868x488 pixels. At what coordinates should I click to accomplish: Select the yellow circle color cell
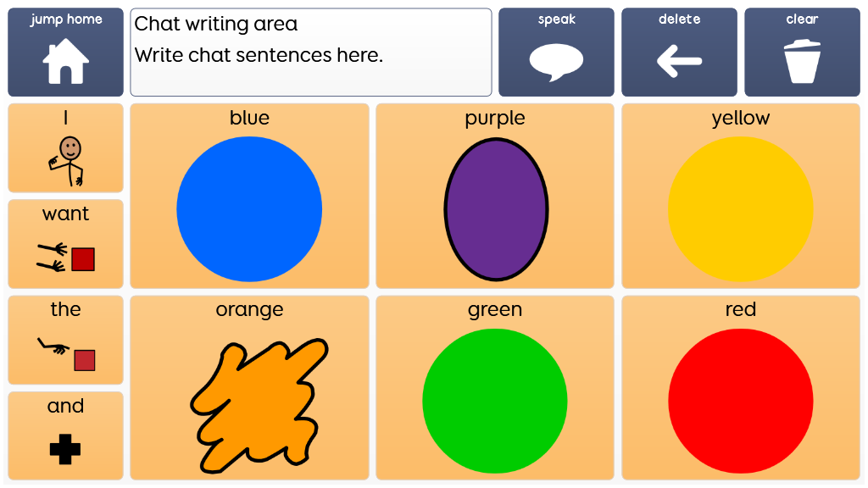[741, 196]
